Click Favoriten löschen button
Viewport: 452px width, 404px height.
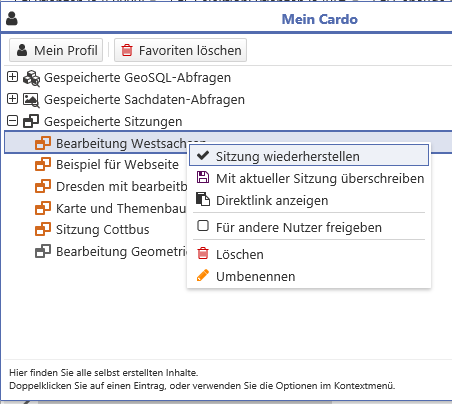(x=180, y=50)
